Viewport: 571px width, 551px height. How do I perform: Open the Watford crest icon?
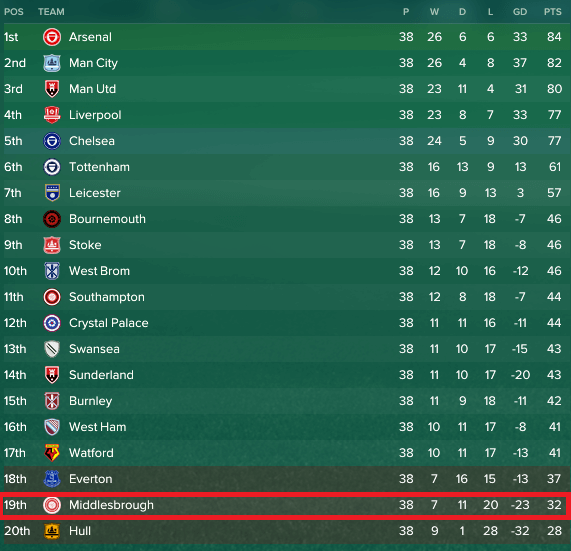(x=52, y=453)
